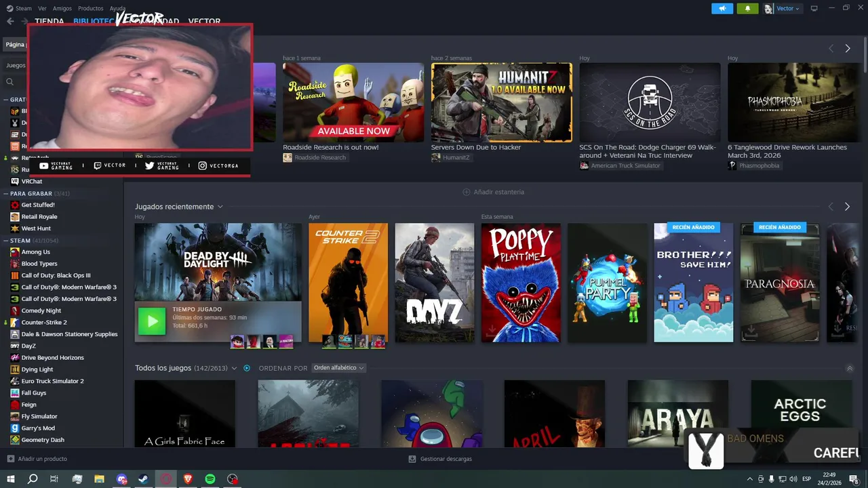
Task: Open the Ayuda menu
Action: (117, 8)
